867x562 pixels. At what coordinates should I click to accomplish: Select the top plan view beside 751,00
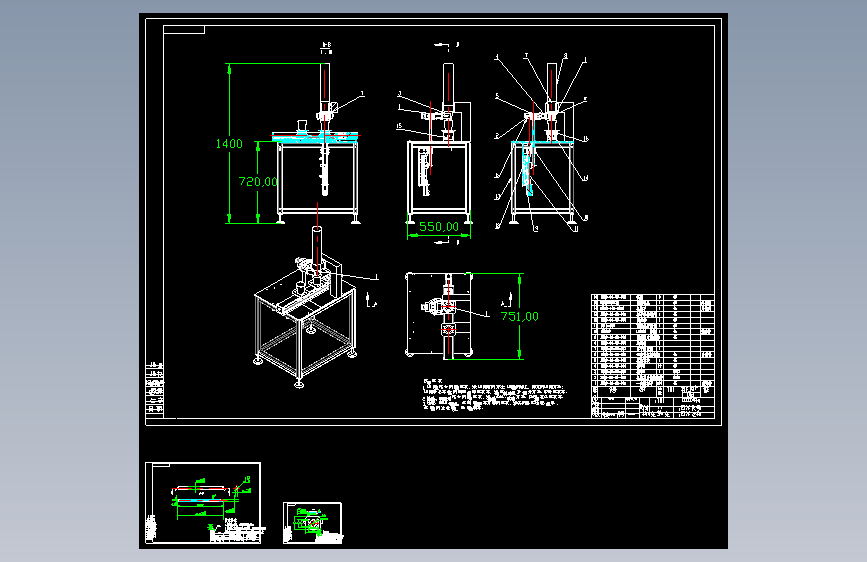[x=440, y=316]
